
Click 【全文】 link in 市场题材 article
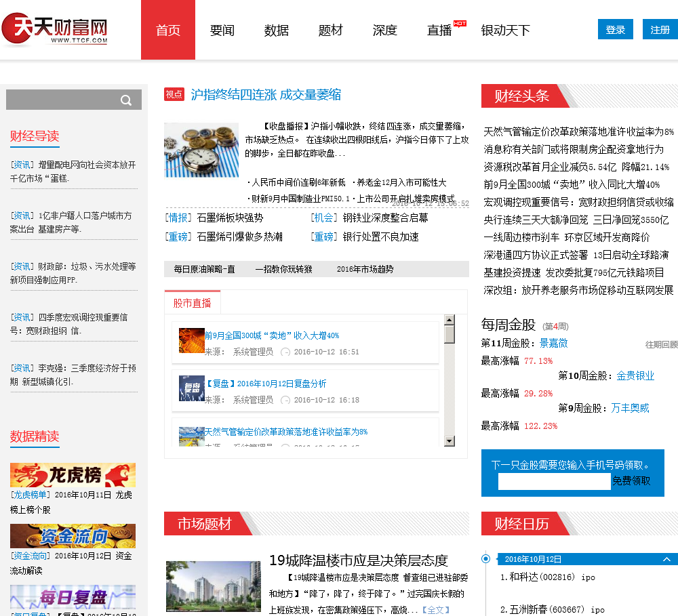[x=436, y=610]
